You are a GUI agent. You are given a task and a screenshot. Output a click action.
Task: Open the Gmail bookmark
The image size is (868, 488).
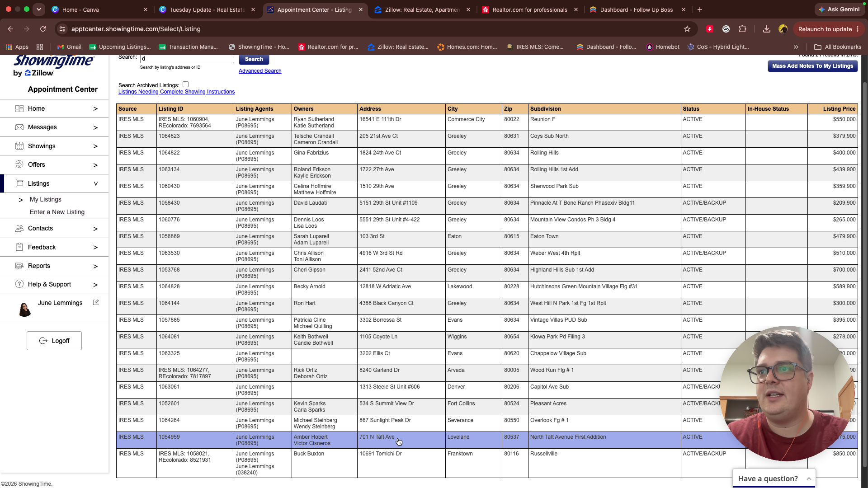tap(69, 47)
